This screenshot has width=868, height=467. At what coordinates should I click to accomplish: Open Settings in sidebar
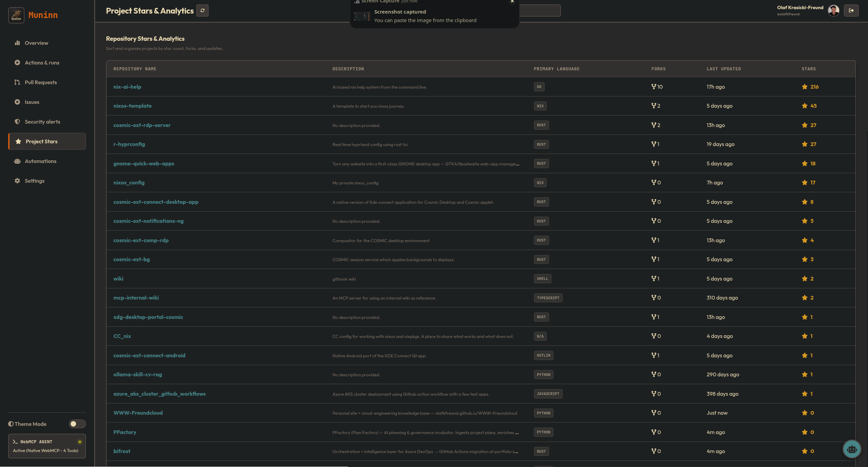pyautogui.click(x=47, y=181)
